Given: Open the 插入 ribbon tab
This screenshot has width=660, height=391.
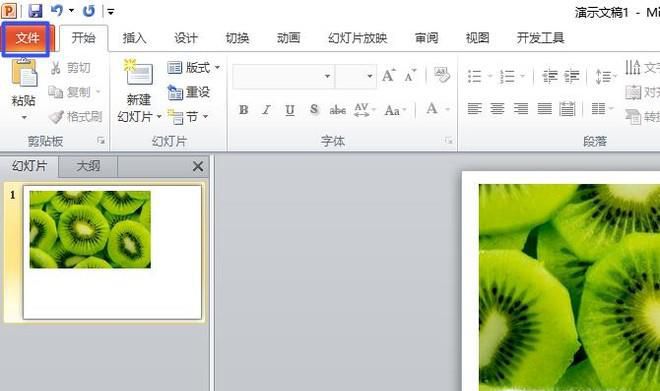Looking at the screenshot, I should (134, 38).
